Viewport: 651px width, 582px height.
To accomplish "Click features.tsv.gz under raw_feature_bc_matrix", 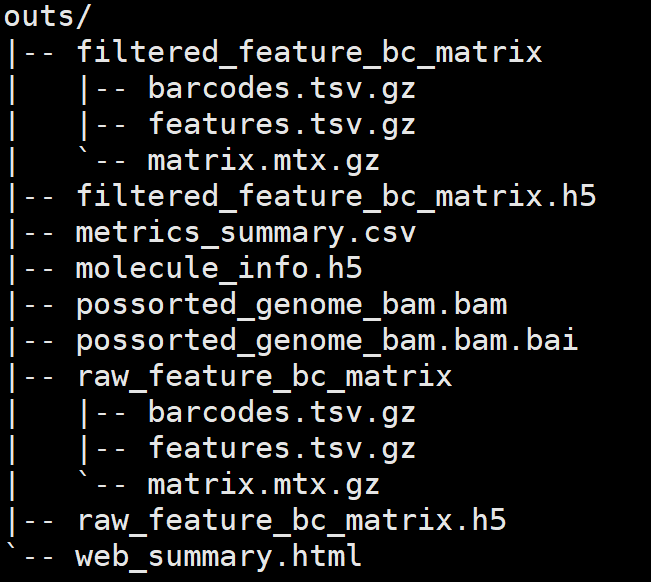I will [281, 448].
